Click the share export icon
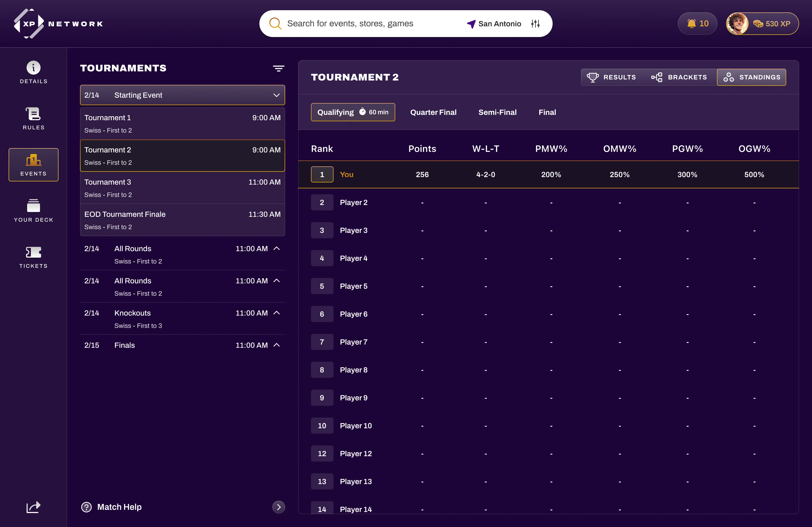This screenshot has width=812, height=527. [x=34, y=507]
